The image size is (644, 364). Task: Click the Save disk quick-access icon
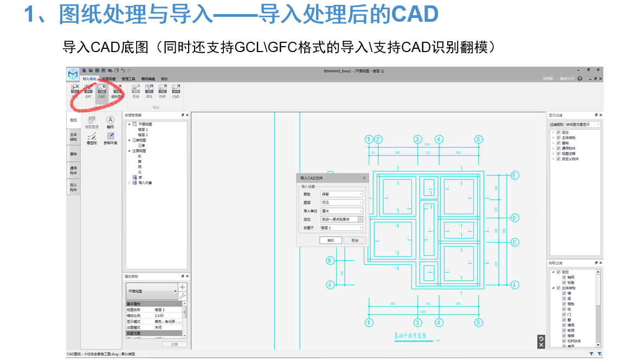(x=98, y=71)
